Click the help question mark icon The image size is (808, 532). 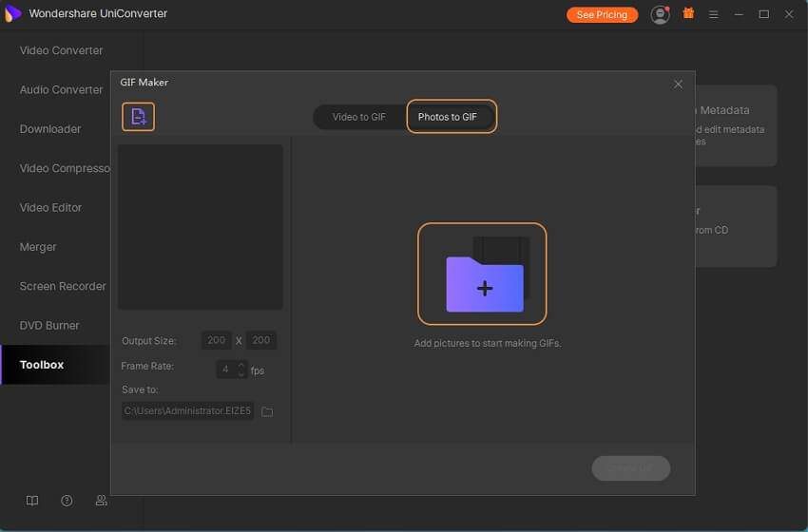tap(67, 501)
